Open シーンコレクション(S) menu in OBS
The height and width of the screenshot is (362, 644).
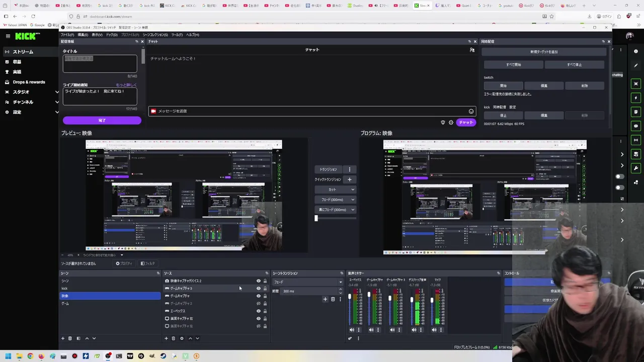coord(155,35)
